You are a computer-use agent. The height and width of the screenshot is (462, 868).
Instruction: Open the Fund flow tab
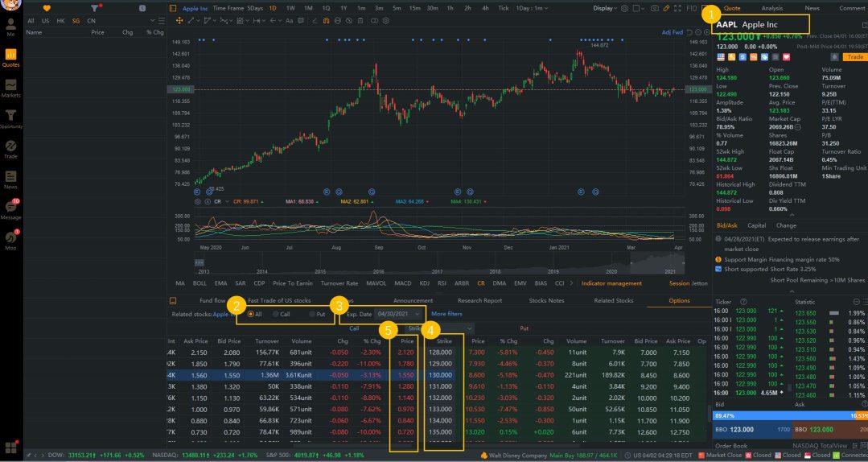click(212, 300)
